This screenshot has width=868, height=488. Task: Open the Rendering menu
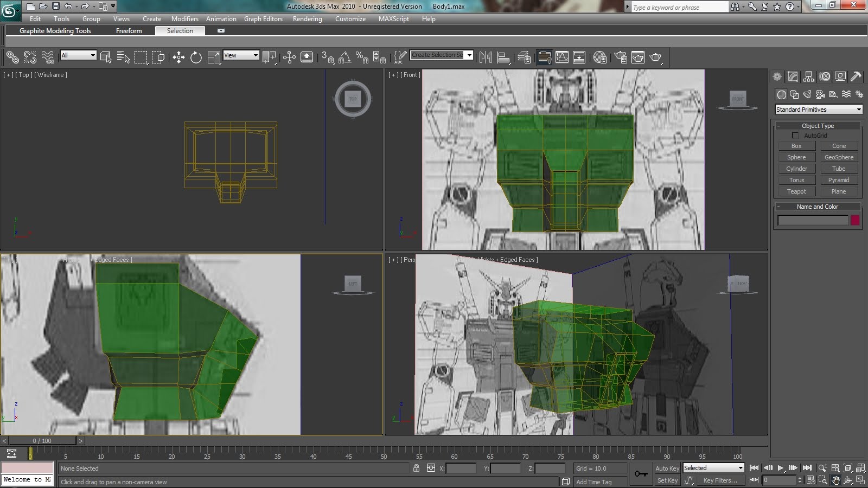(x=308, y=19)
